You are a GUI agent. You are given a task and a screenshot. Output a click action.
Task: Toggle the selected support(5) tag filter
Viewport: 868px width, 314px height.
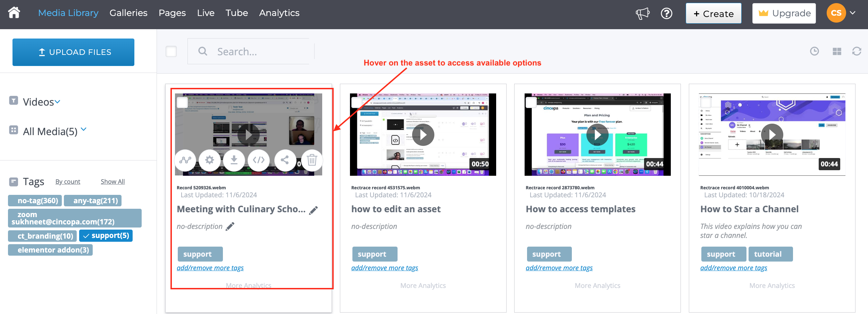pyautogui.click(x=106, y=235)
